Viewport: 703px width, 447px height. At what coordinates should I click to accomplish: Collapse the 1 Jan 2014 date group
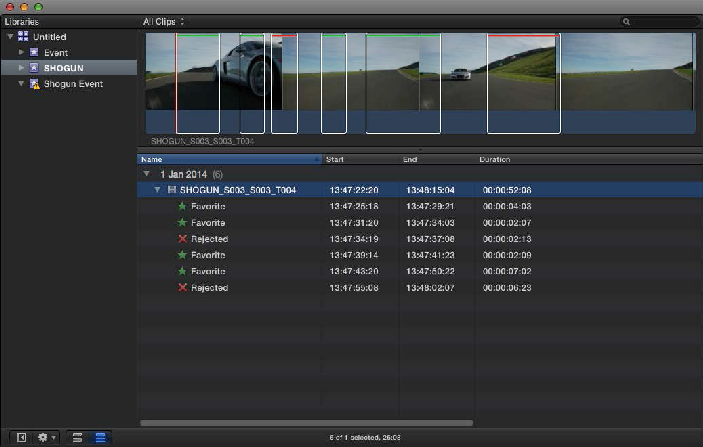pos(146,174)
